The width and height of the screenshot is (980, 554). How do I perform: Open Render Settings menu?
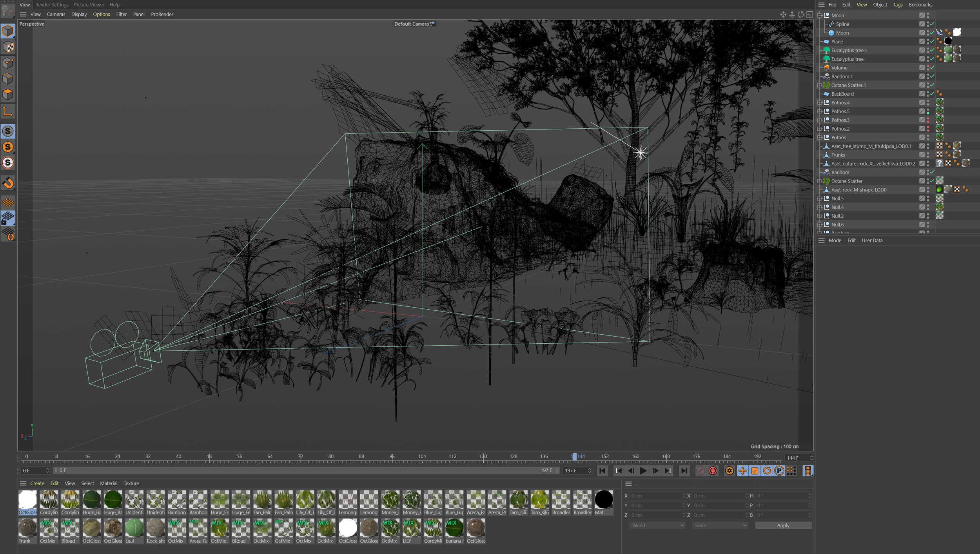point(52,5)
